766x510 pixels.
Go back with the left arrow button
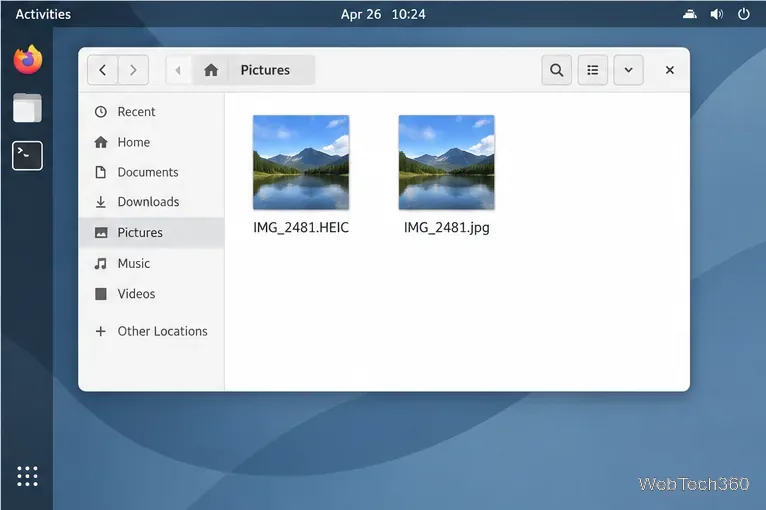click(x=103, y=70)
